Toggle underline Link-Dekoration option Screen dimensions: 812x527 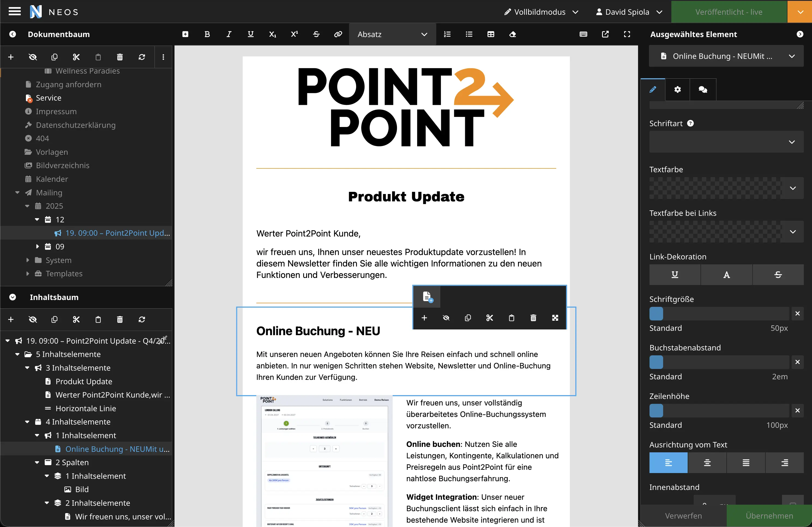coord(675,274)
